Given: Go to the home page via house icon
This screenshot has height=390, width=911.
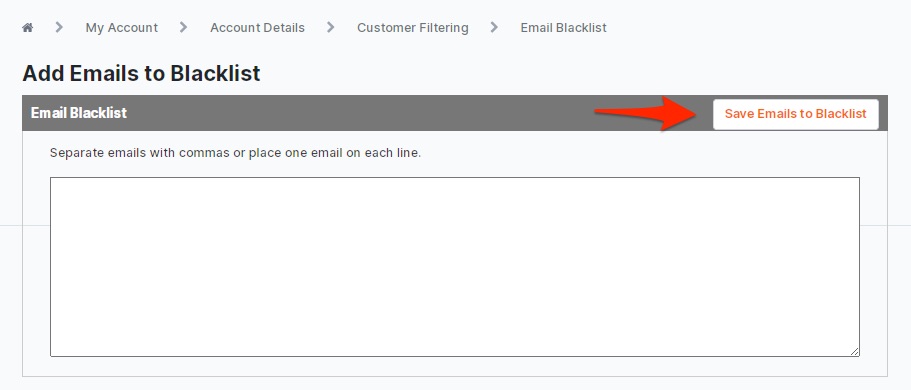Looking at the screenshot, I should point(27,27).
